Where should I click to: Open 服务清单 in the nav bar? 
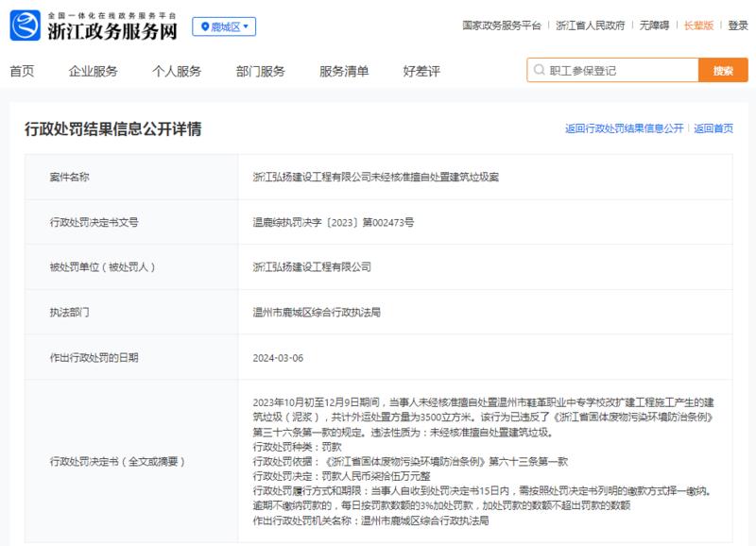[x=344, y=72]
